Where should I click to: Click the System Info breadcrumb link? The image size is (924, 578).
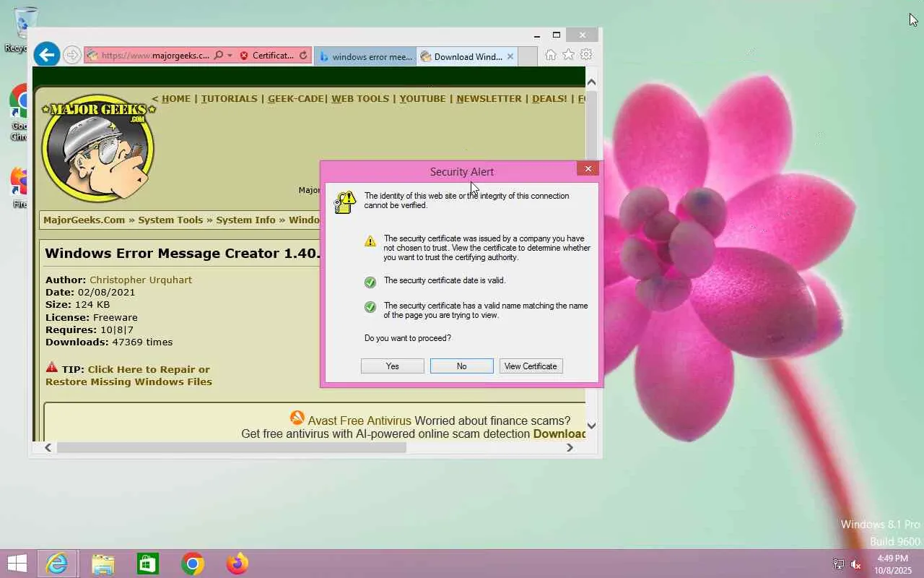[245, 220]
